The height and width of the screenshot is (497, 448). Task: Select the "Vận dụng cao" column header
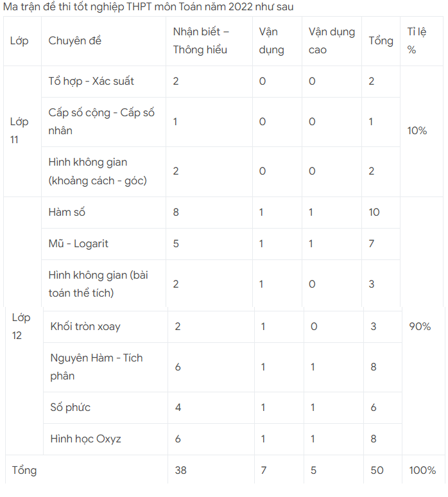331,41
